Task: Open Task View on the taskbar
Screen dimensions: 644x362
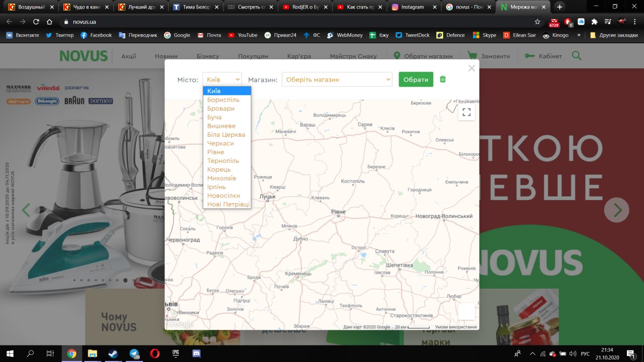Action: pos(50,353)
